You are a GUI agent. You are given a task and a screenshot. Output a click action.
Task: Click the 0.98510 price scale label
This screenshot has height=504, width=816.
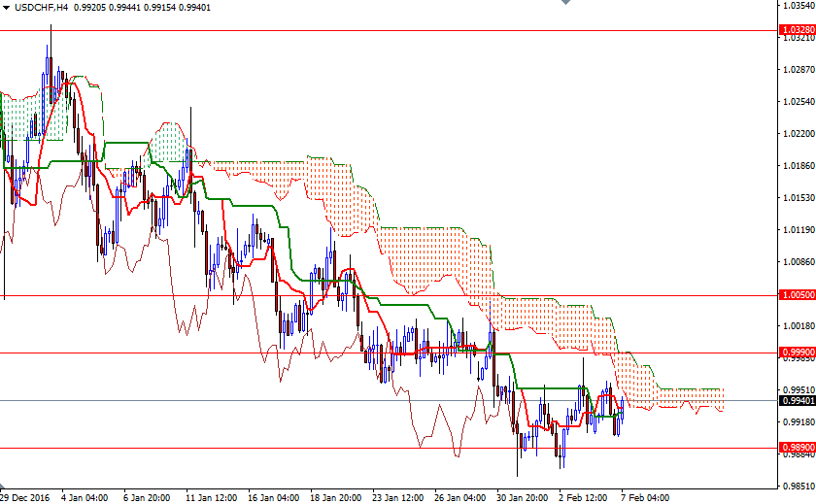(799, 487)
